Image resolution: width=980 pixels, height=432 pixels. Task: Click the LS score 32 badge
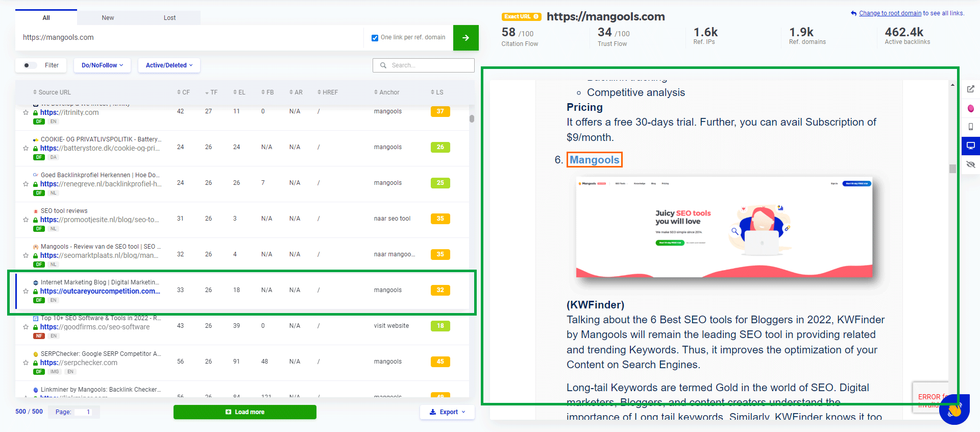pyautogui.click(x=440, y=290)
